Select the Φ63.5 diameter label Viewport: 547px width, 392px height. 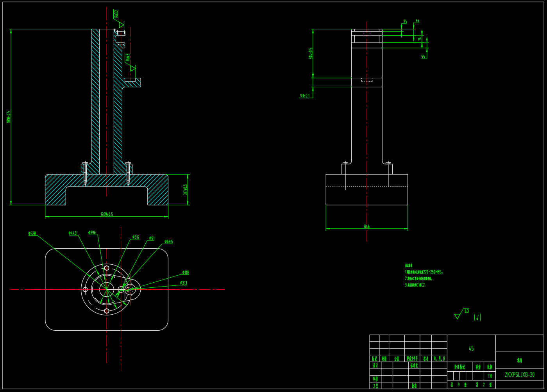click(168, 242)
